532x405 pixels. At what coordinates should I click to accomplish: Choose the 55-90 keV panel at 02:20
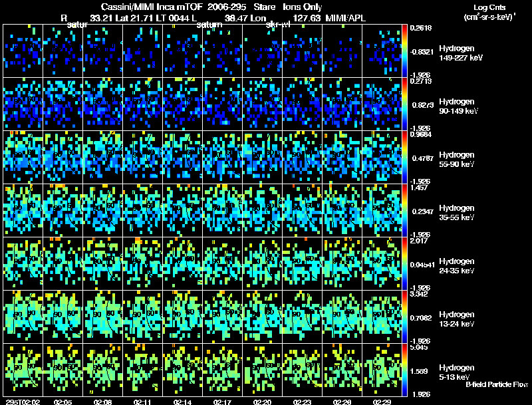[x=262, y=158]
